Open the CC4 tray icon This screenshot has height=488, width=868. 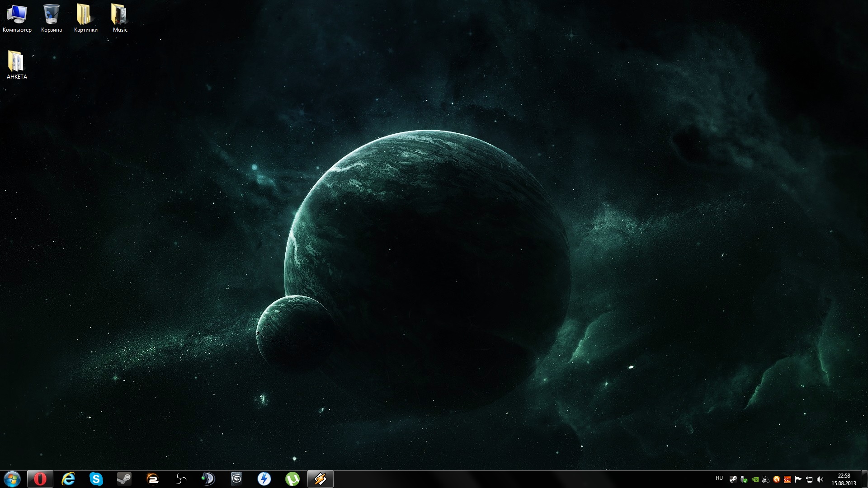788,479
